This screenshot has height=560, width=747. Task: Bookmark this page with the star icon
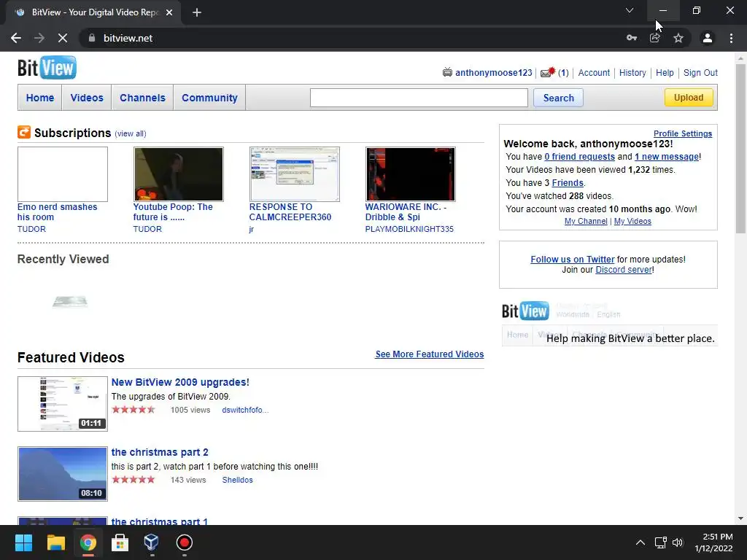pyautogui.click(x=678, y=38)
